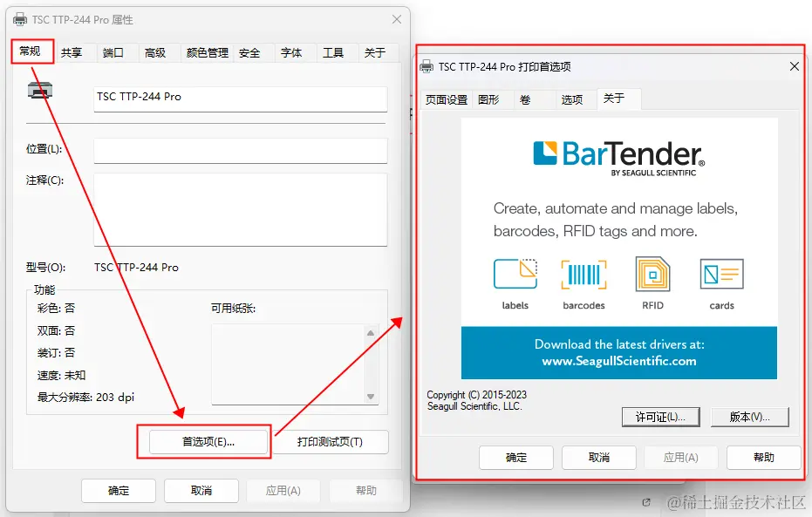Open the 字体 tab
The height and width of the screenshot is (517, 812).
pyautogui.click(x=291, y=53)
